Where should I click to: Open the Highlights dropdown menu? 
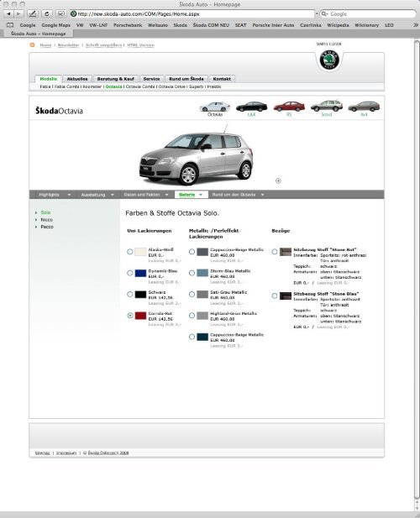click(x=55, y=195)
